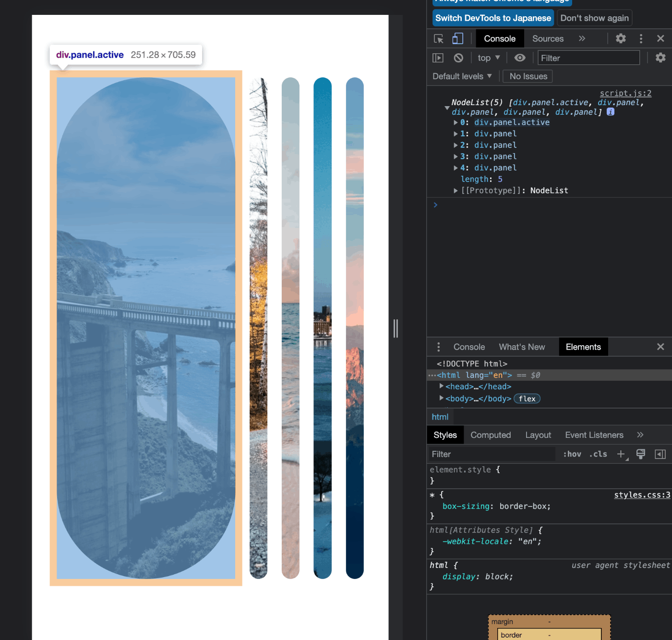Focus the Styles Filter input

pos(492,454)
